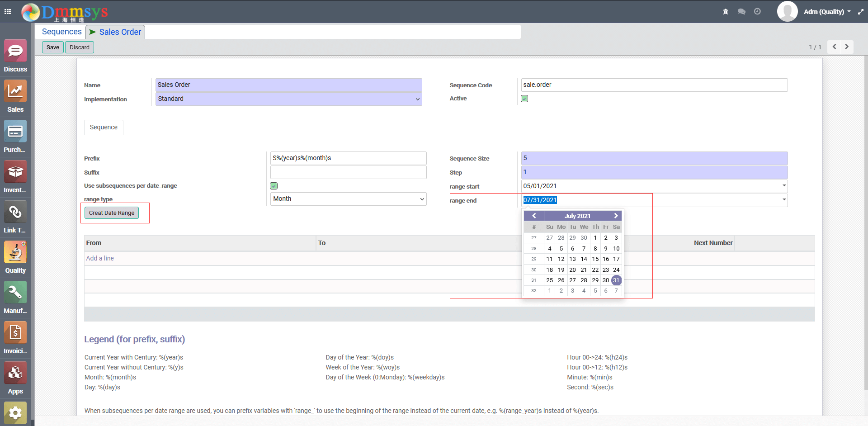Viewport: 868px width, 426px height.
Task: Open the activities clock icon
Action: 757,12
